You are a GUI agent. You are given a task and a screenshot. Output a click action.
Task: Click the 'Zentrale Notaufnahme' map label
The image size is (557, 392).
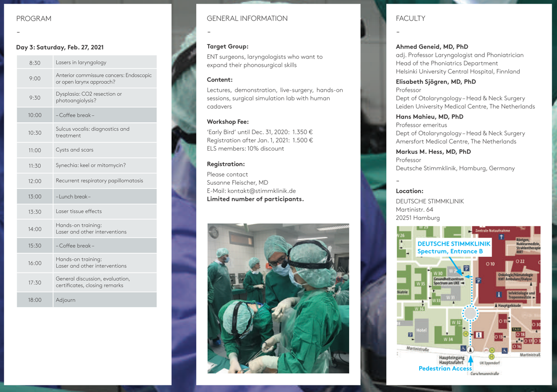[x=493, y=231]
